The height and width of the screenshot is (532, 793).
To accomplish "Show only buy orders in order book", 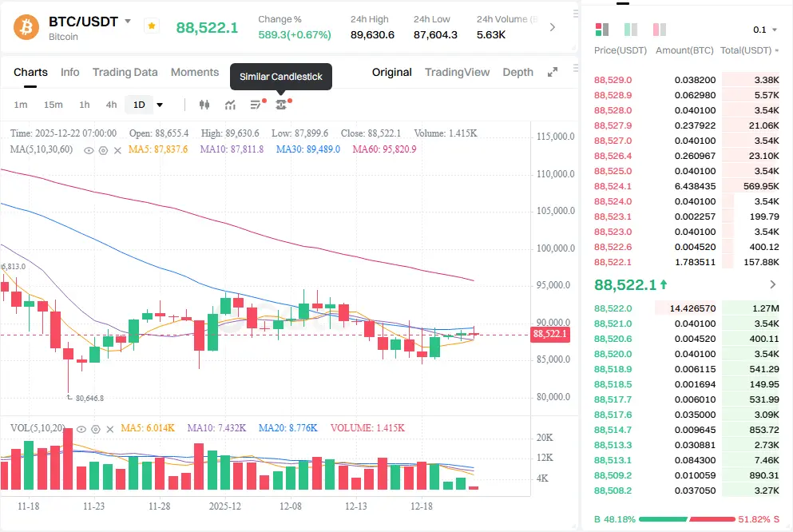I will point(631,30).
